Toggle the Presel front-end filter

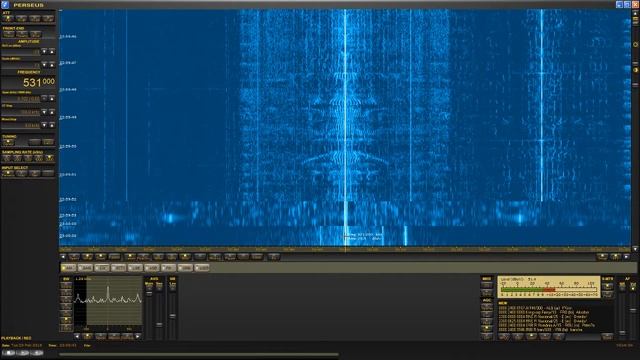click(8, 35)
